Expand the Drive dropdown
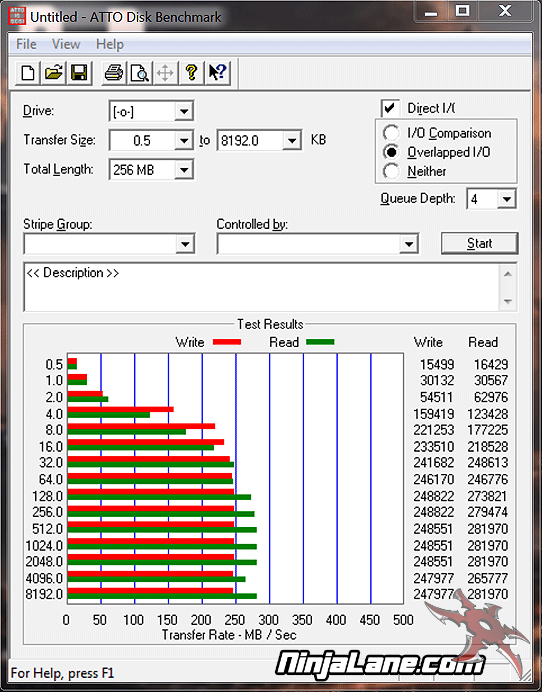This screenshot has width=542, height=692. [x=184, y=111]
